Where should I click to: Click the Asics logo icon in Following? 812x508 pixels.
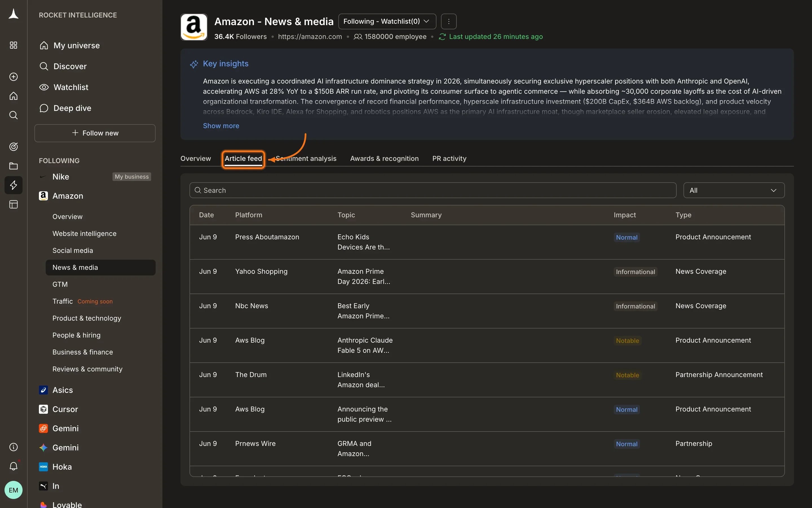[43, 390]
